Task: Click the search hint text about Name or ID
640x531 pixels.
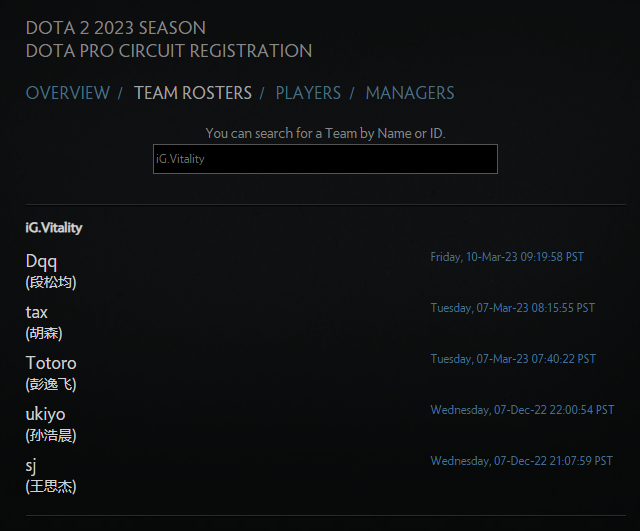Action: click(325, 133)
